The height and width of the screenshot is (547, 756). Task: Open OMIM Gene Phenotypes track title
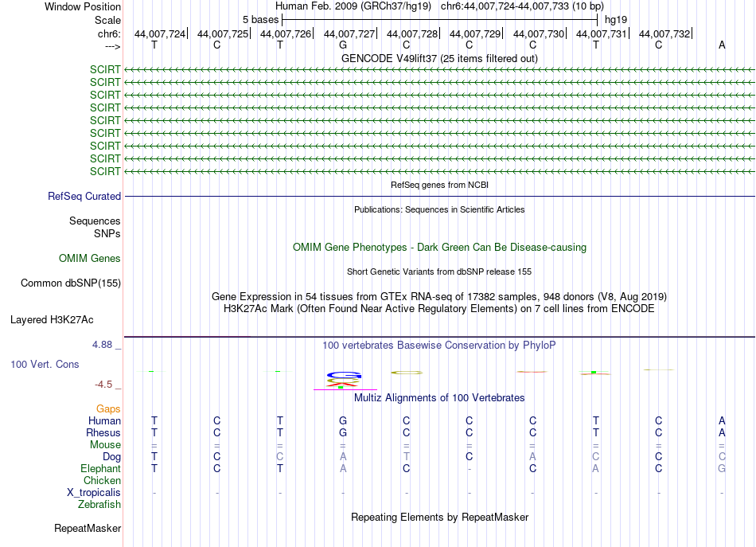[439, 247]
